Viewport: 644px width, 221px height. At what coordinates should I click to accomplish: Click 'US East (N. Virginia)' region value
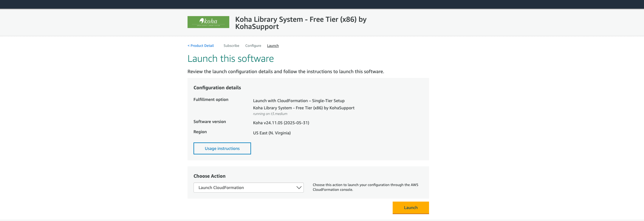click(x=272, y=133)
